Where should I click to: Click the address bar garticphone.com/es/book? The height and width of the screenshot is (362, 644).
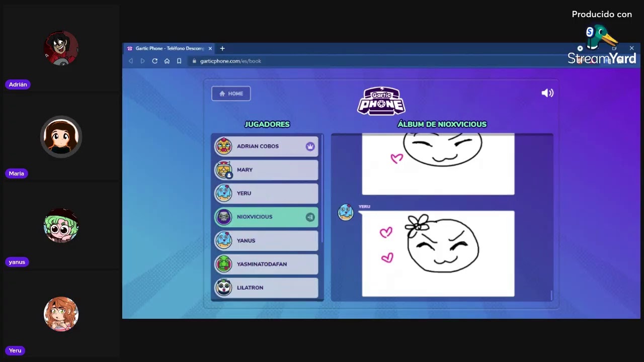pos(230,61)
